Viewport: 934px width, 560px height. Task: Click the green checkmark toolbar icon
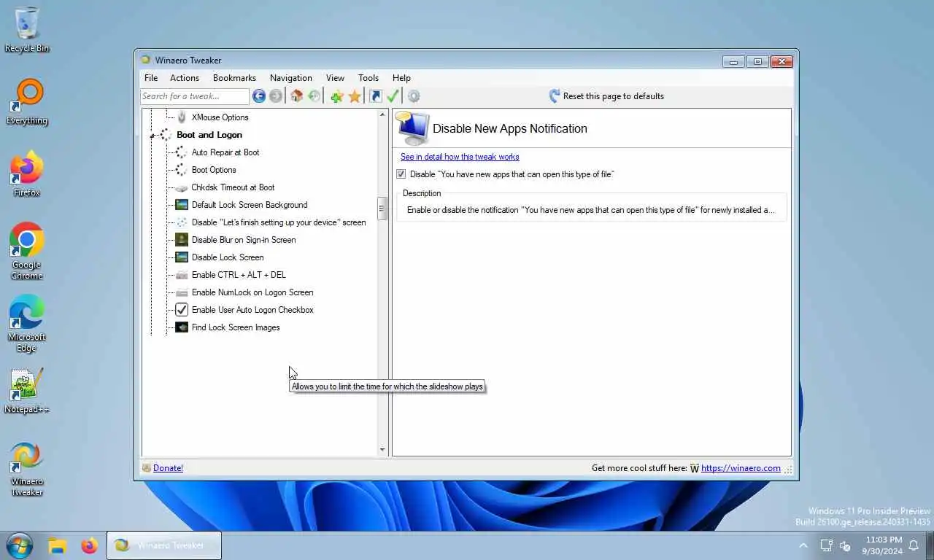point(393,96)
